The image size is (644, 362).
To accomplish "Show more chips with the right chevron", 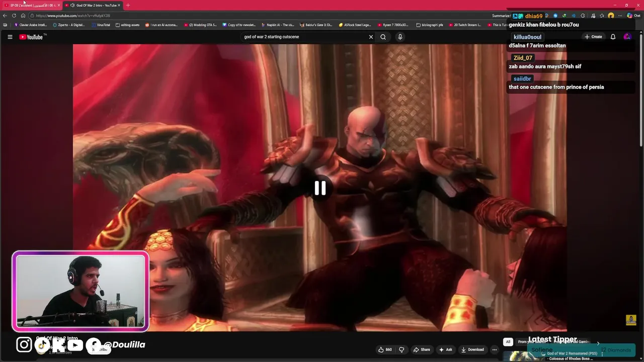I will (x=598, y=343).
